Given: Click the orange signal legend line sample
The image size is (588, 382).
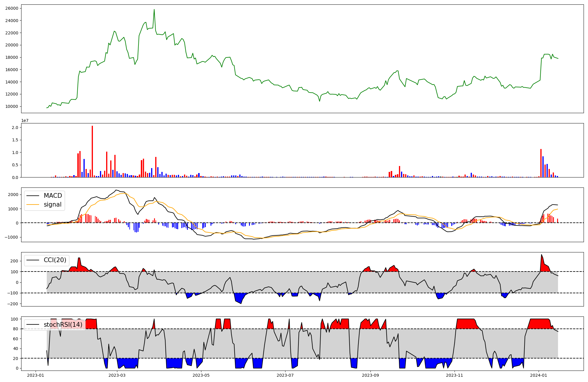Looking at the screenshot, I should pyautogui.click(x=33, y=205).
